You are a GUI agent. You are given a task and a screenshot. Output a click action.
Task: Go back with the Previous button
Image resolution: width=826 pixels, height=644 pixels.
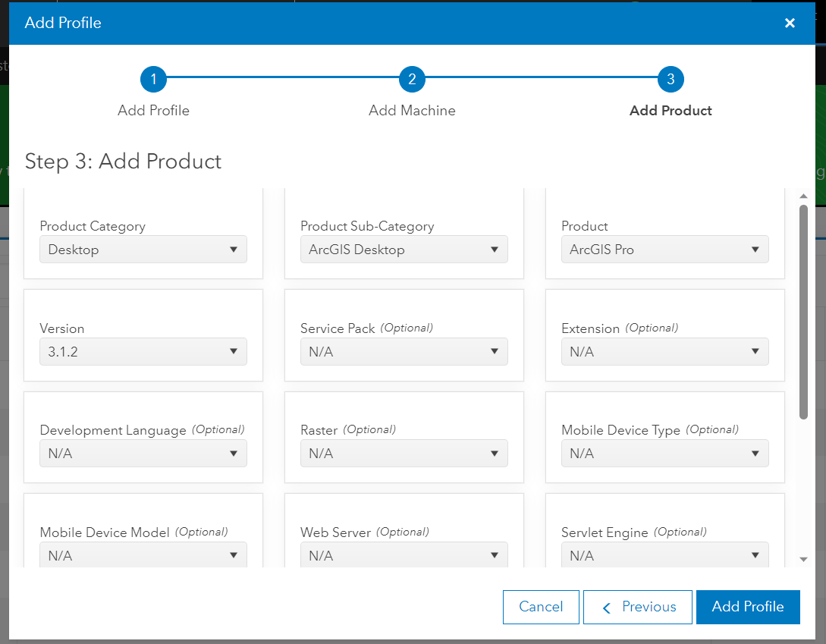tap(638, 607)
